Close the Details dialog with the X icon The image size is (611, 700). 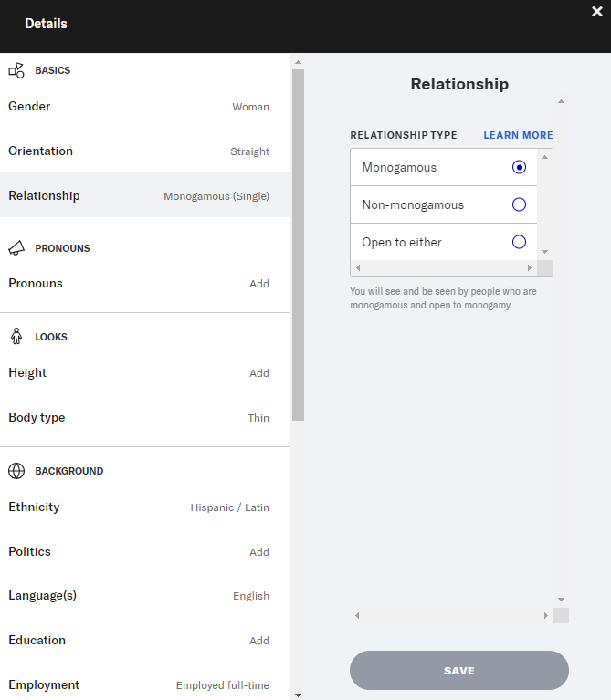(x=597, y=12)
